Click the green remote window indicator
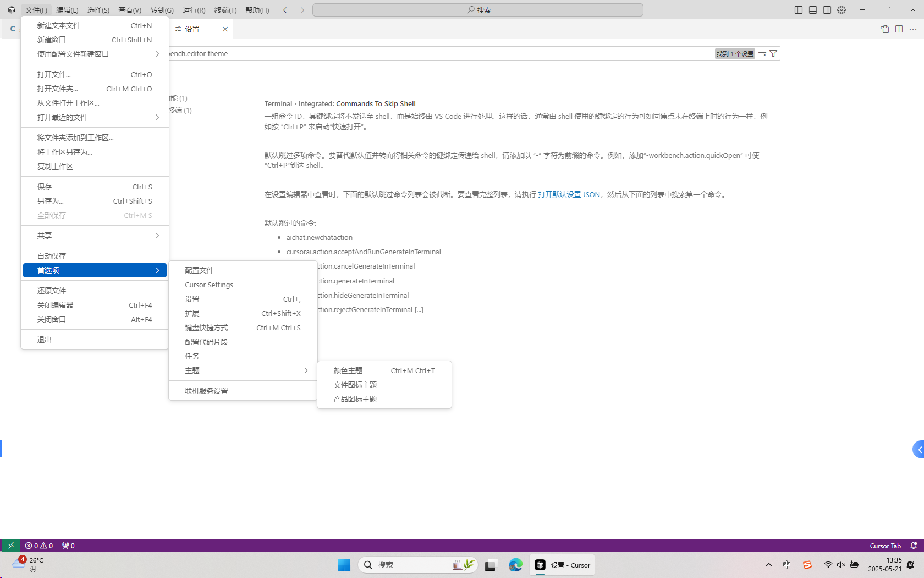Viewport: 924px width, 578px height. (10, 546)
